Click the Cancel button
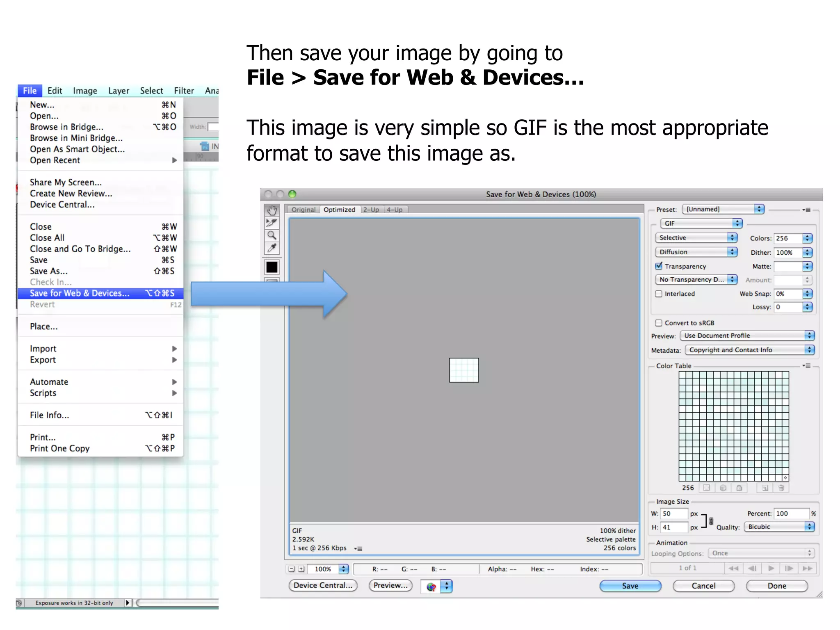Screen dimensions: 840x630 pyautogui.click(x=703, y=586)
